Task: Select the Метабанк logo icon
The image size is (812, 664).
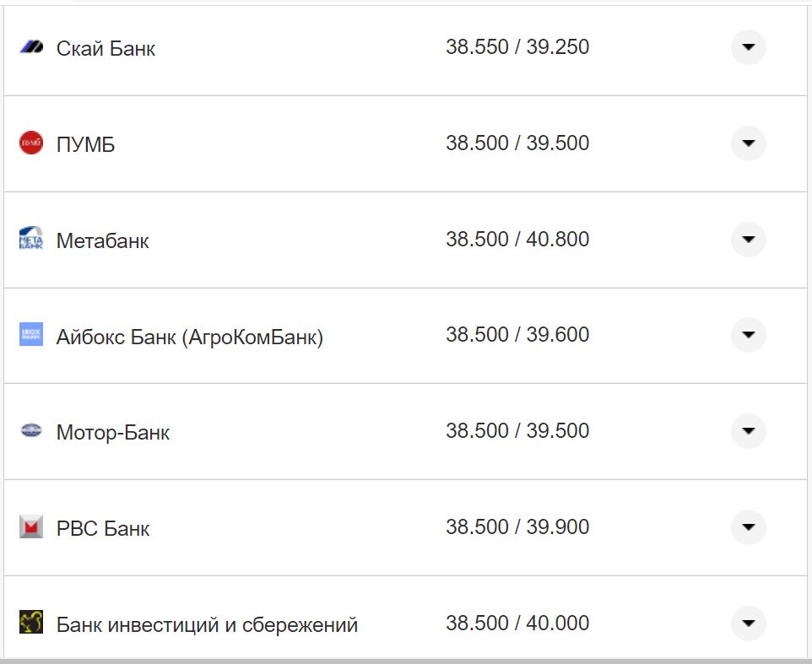Action: coord(32,240)
